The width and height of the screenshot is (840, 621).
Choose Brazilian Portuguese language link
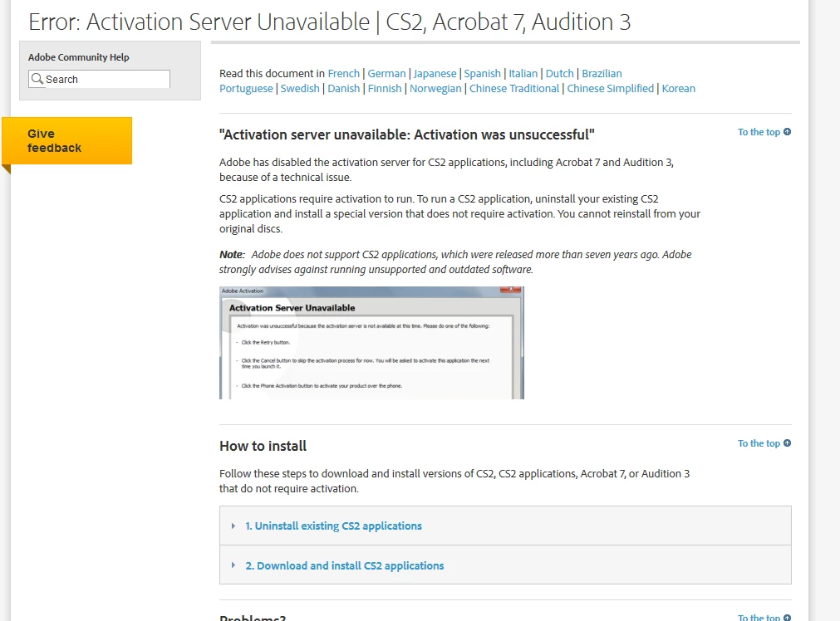pyautogui.click(x=602, y=73)
